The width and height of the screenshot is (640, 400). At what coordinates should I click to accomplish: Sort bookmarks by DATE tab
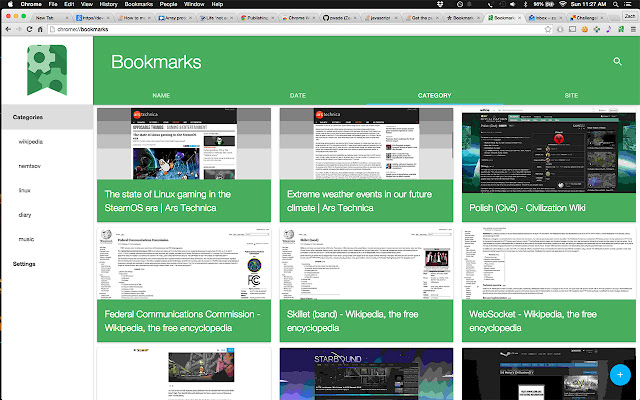click(298, 96)
